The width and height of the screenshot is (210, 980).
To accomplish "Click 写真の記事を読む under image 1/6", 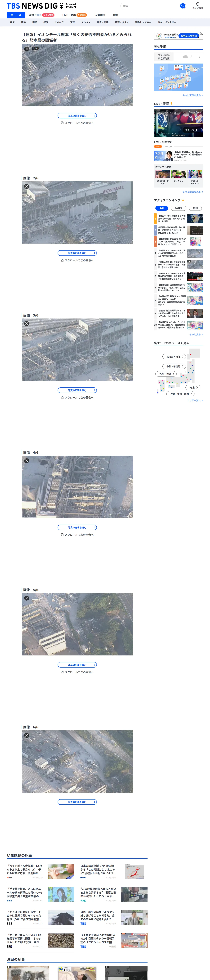I will click(77, 116).
